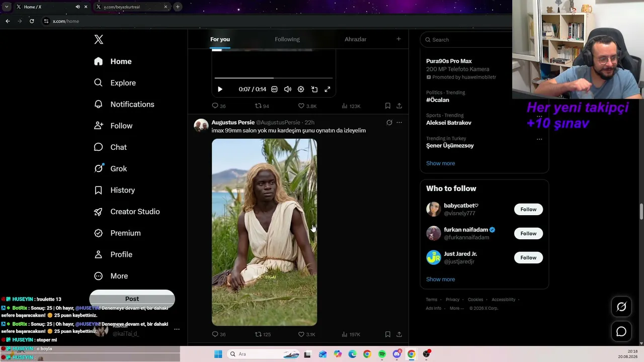Bookmark the video post with 123K views

click(x=387, y=106)
